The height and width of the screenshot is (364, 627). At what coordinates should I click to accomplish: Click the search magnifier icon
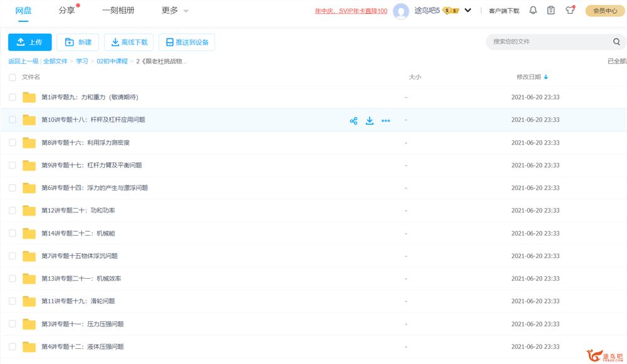tap(616, 41)
